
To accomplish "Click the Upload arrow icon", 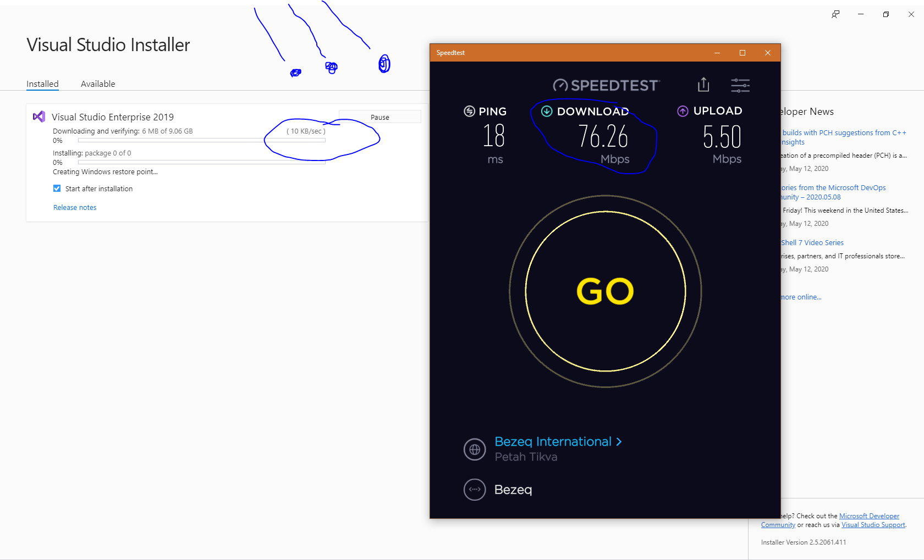I will click(x=683, y=111).
